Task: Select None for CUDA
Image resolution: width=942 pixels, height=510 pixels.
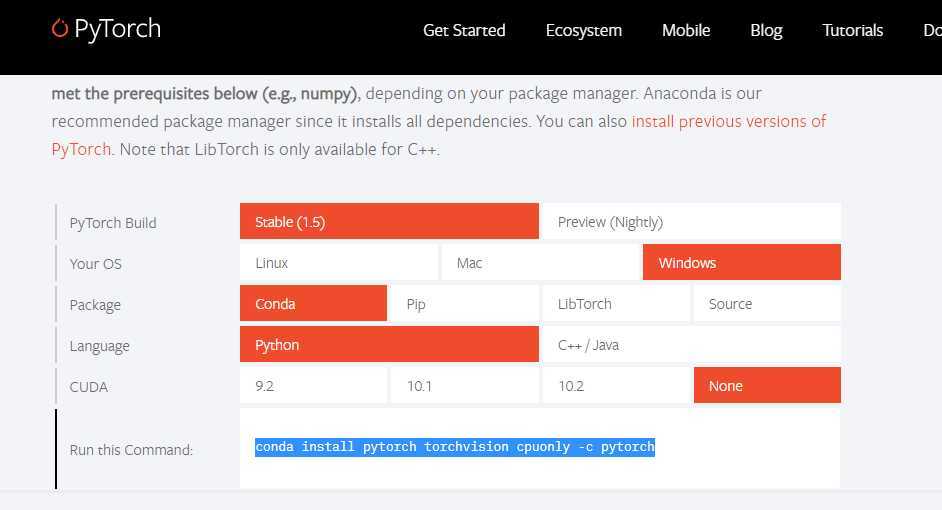Action: click(767, 385)
